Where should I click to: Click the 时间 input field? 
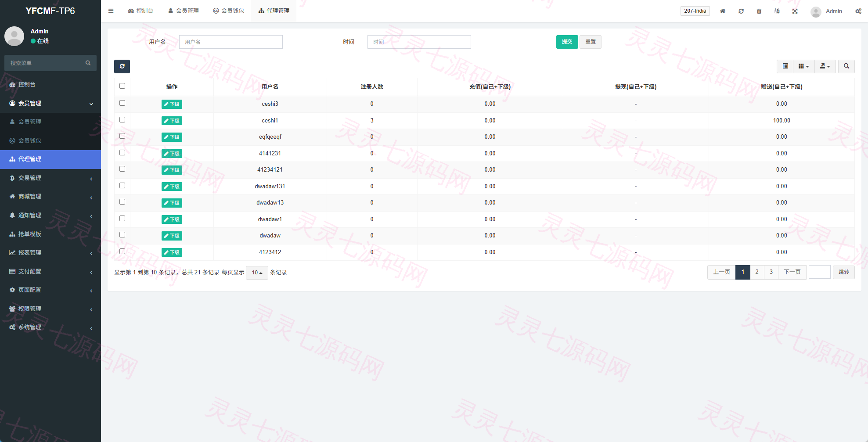[419, 42]
